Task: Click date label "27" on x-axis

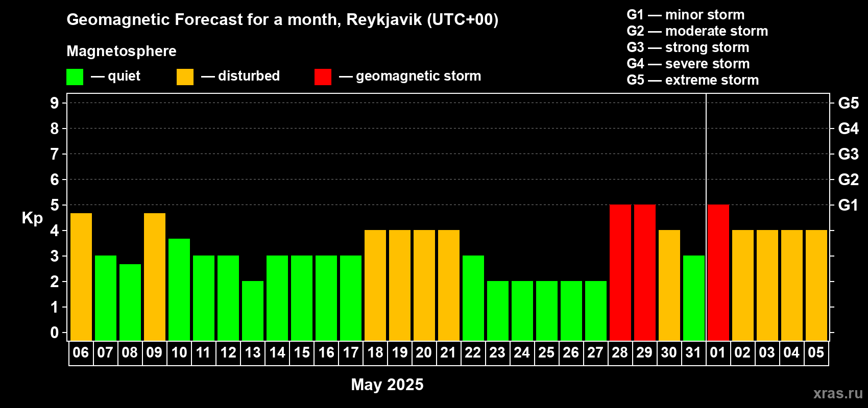Action: (595, 352)
